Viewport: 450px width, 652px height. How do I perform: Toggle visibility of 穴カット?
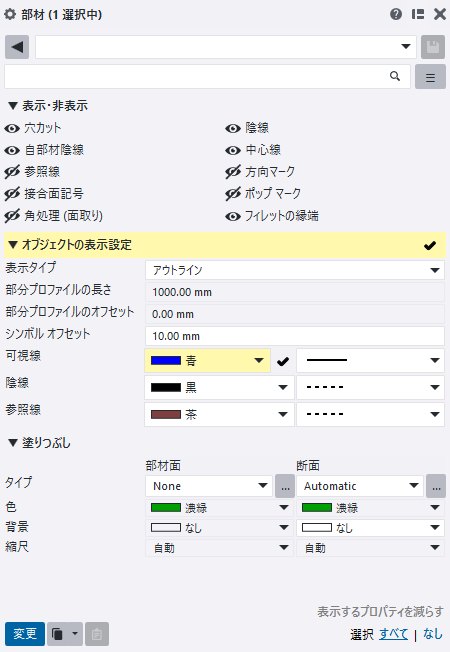click(12, 128)
